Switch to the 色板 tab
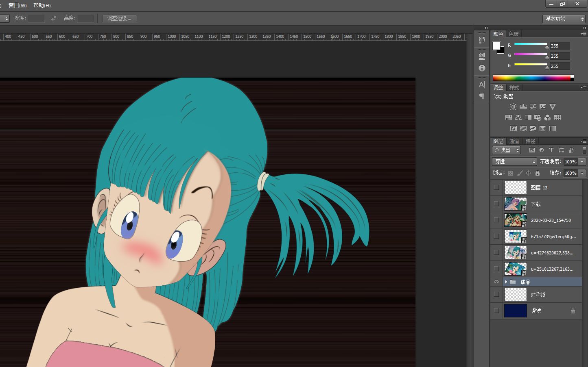Screen dimensions: 588x367 pyautogui.click(x=514, y=34)
